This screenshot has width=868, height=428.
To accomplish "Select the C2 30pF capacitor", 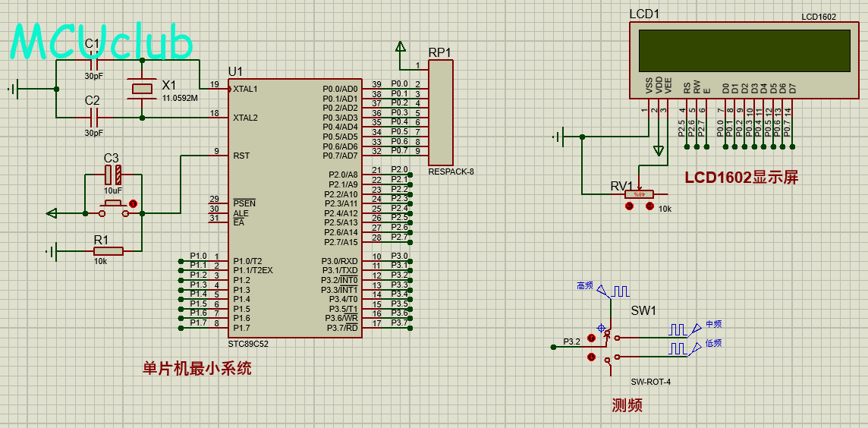I will pyautogui.click(x=94, y=118).
